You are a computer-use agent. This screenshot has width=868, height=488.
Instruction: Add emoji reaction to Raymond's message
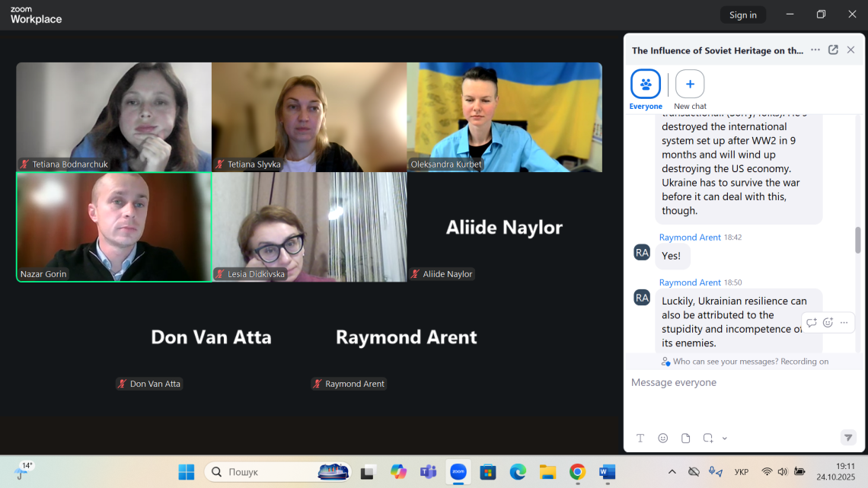pyautogui.click(x=828, y=323)
